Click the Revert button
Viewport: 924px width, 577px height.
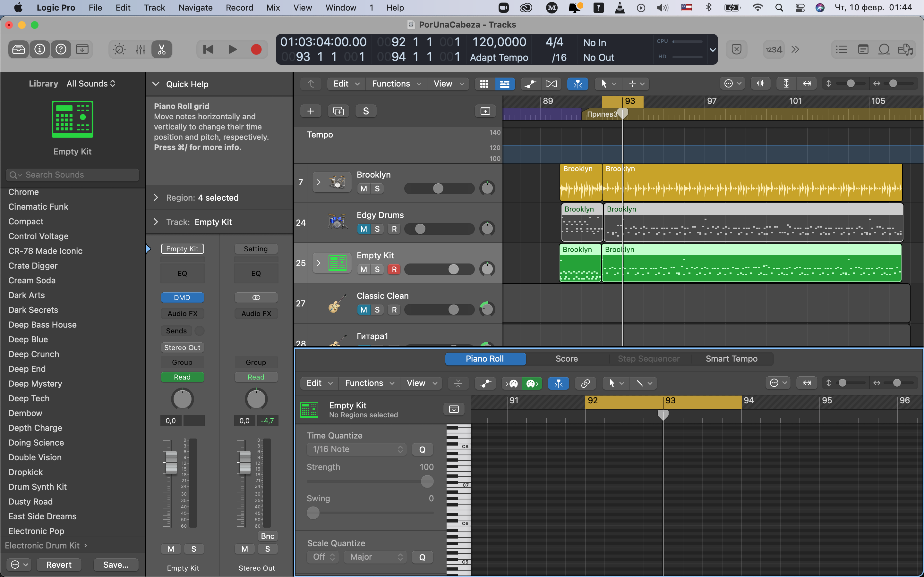point(59,564)
